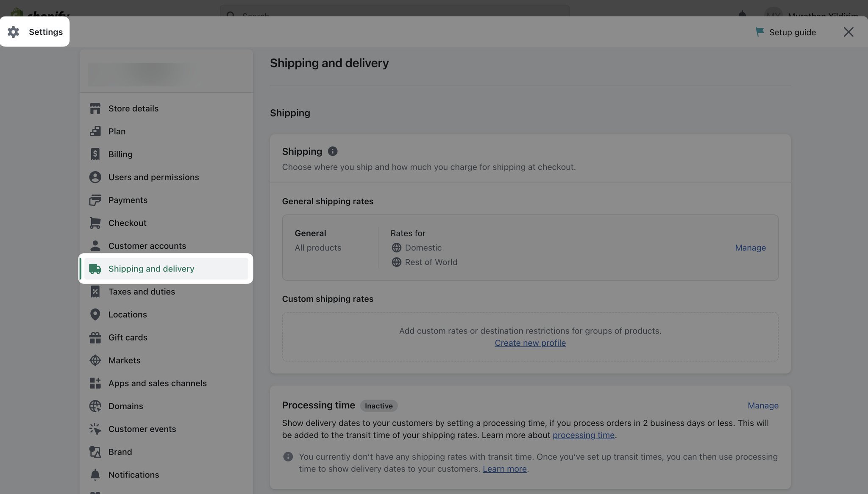The image size is (868, 494).
Task: Click the Taxes and duties percent icon
Action: tap(95, 291)
